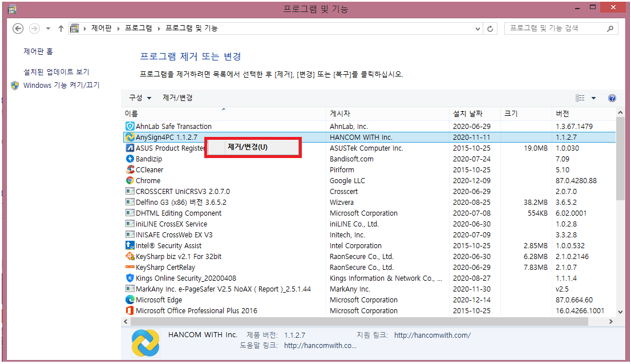This screenshot has height=364, width=631.
Task: Expand the address bar history dropdown
Action: 478,29
